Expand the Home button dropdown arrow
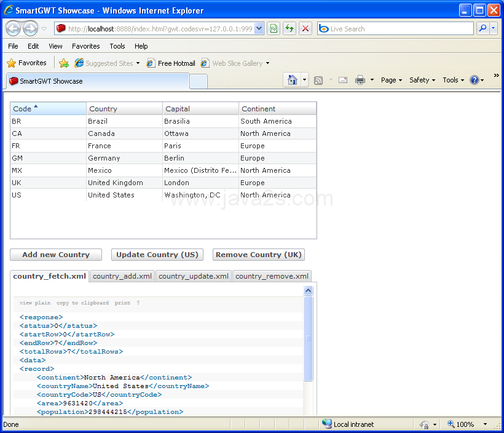Image resolution: width=504 pixels, height=433 pixels. tap(304, 80)
